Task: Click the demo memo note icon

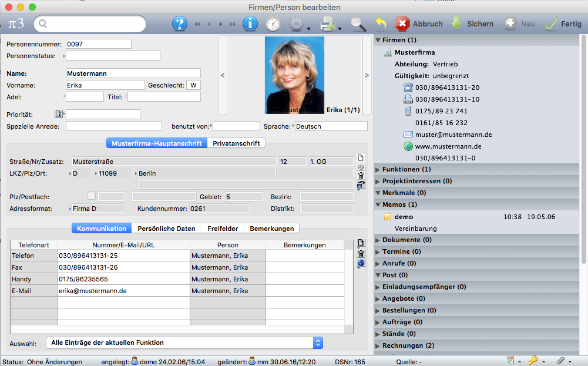Action: [x=387, y=217]
